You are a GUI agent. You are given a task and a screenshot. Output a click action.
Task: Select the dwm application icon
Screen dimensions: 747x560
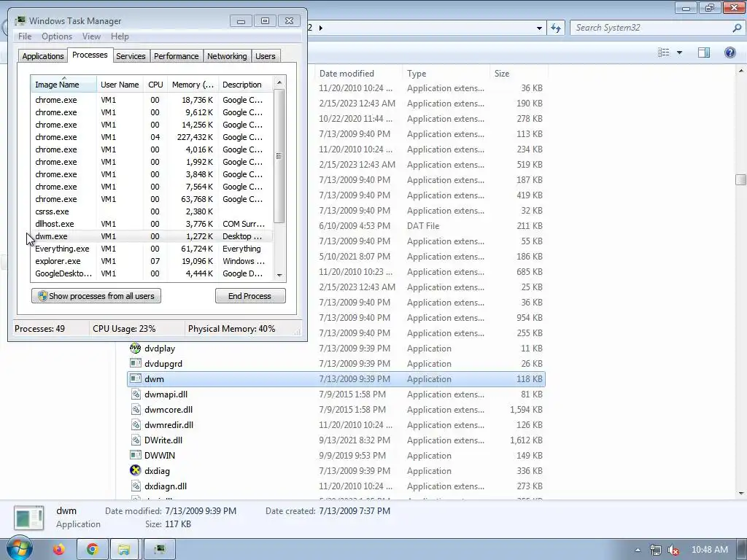[135, 378]
